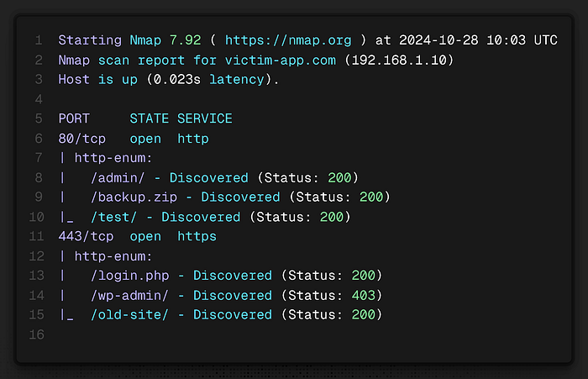Select the text 'victim-app.com'
588x379 pixels.
point(280,60)
